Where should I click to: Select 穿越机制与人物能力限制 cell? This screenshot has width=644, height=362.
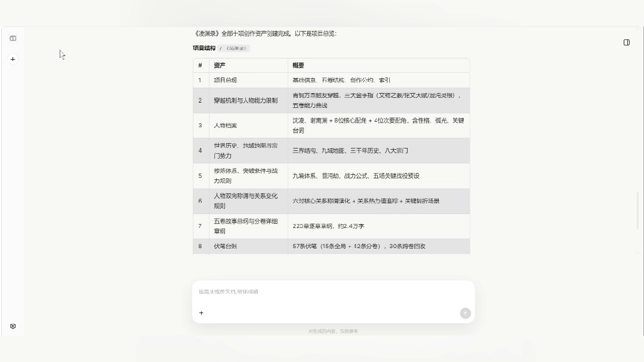(x=248, y=100)
